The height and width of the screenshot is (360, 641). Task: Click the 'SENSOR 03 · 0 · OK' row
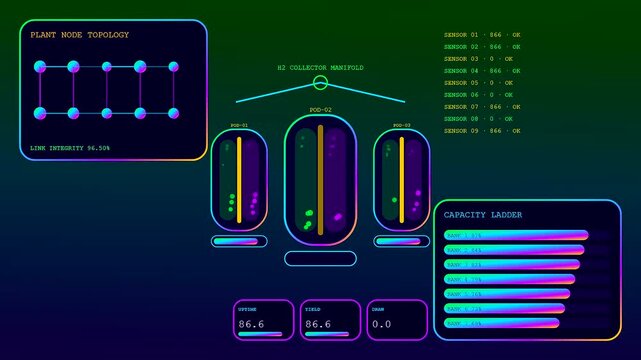pyautogui.click(x=478, y=59)
